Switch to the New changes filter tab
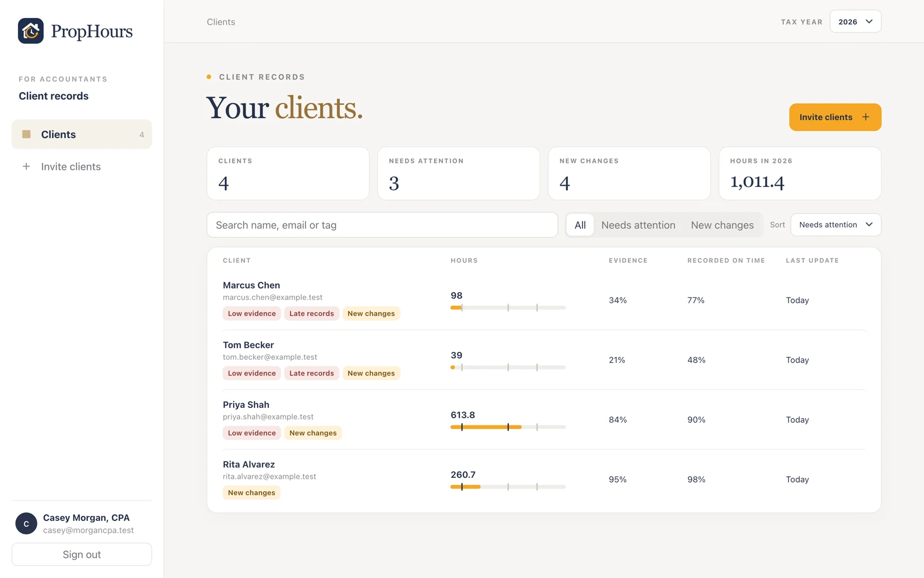This screenshot has height=578, width=924. coord(722,225)
